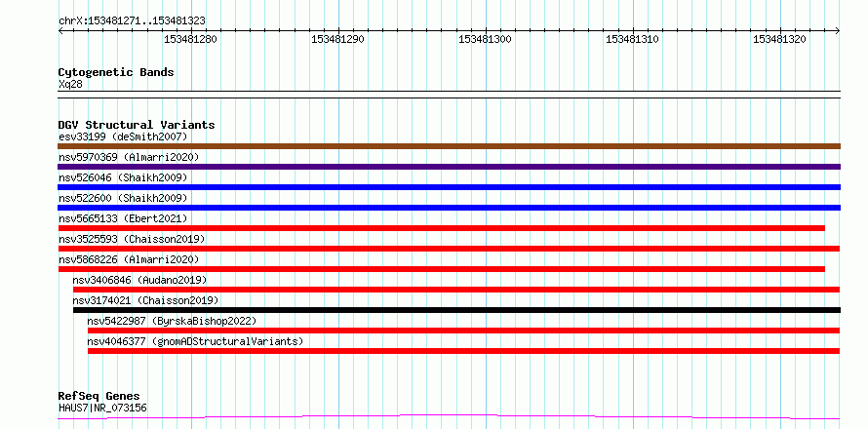Click ruler position 153481310
Screen dimensions: 868x429
(632, 39)
